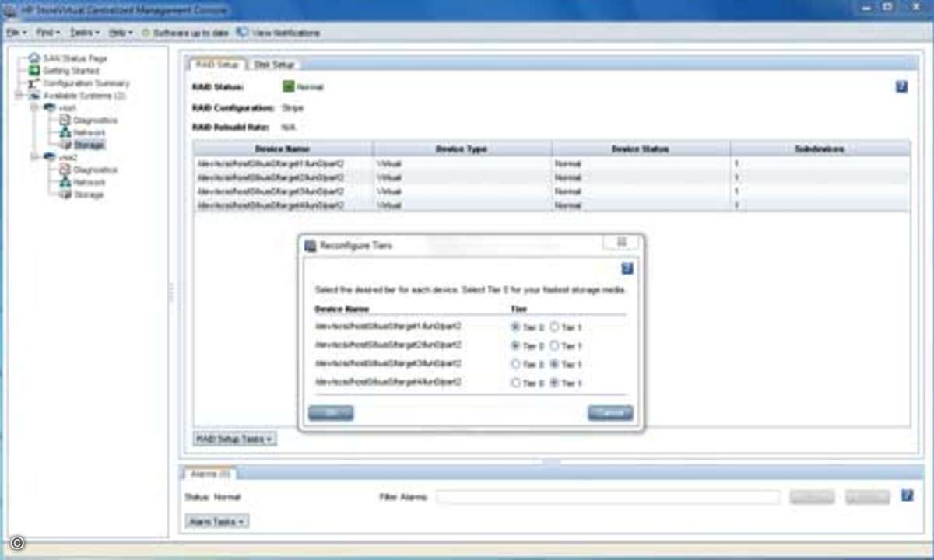
Task: Click the Reconfigure Tiers dialog title icon
Action: tap(310, 246)
